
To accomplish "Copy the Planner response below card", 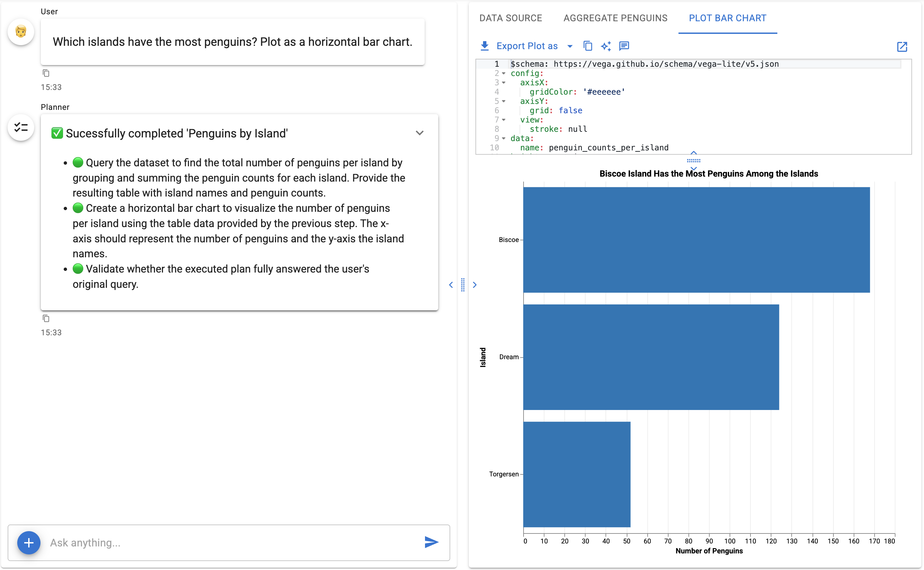I will click(x=46, y=319).
